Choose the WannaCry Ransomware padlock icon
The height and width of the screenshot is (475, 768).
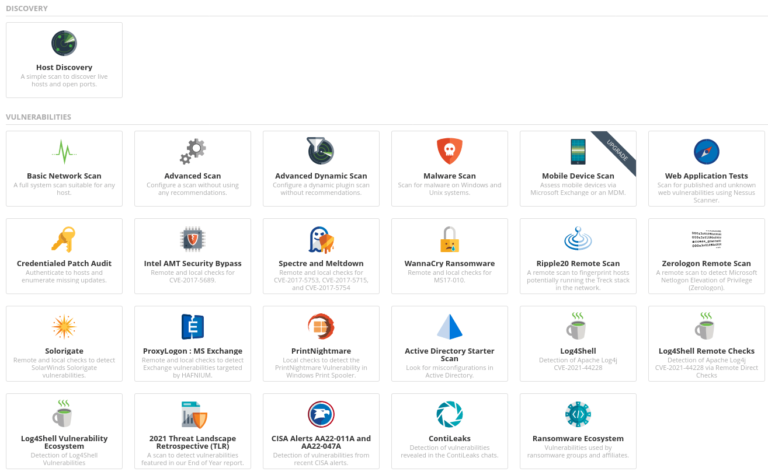[449, 239]
